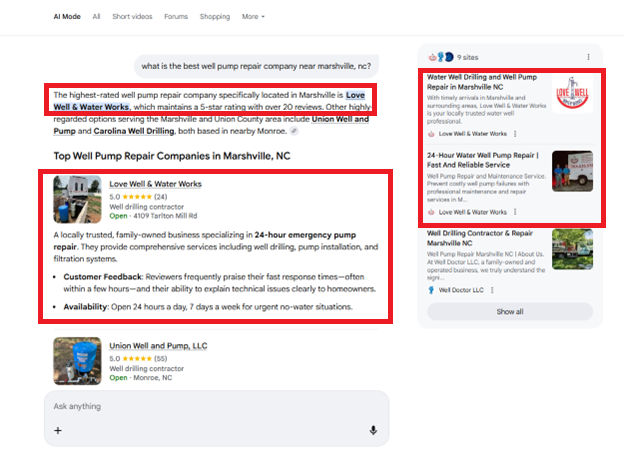
Task: Click Love Well 5.0 star rating (24)
Action: [138, 197]
